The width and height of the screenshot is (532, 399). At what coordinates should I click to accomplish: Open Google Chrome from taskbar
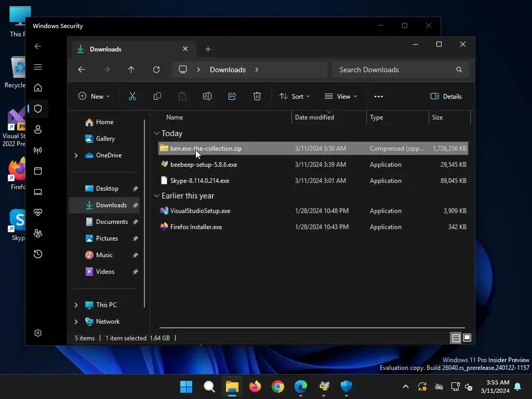(x=277, y=387)
